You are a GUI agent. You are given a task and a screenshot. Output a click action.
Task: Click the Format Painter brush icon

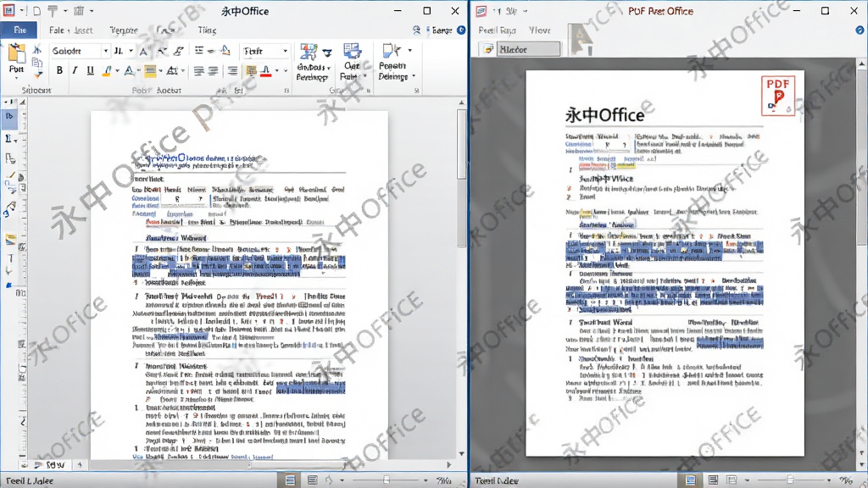click(x=37, y=74)
